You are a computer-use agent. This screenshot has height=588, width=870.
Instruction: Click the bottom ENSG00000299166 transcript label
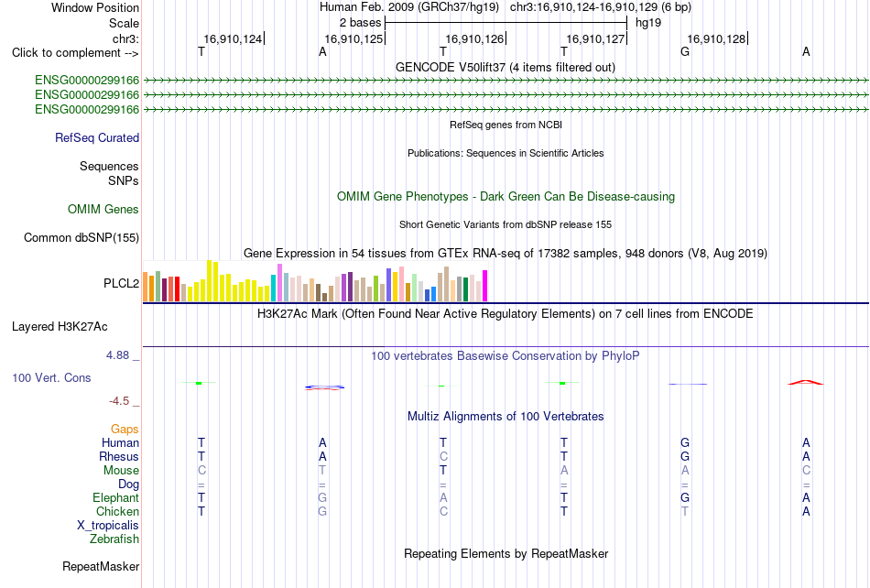tap(87, 110)
